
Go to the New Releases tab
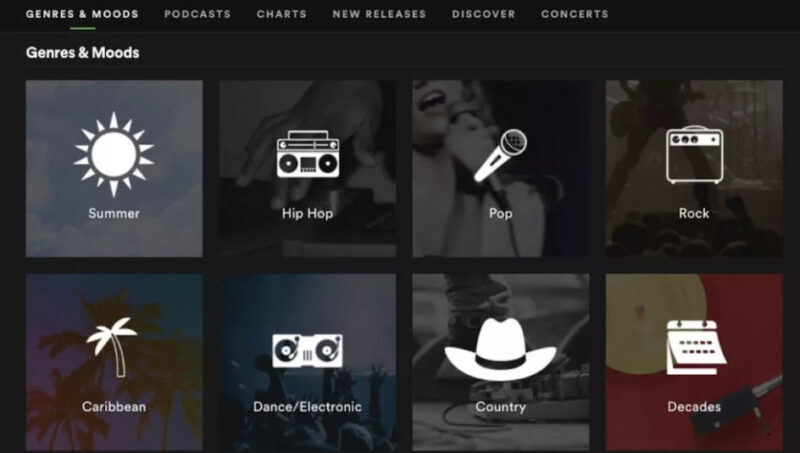[379, 14]
